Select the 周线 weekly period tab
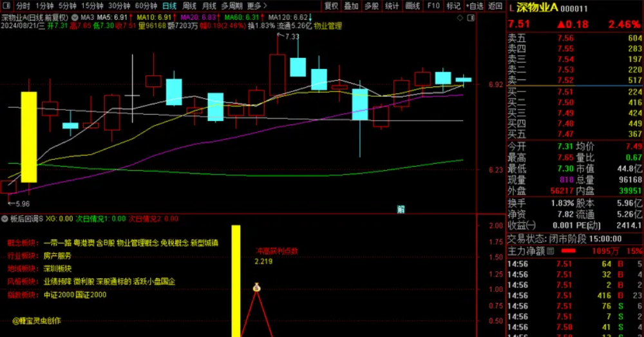This screenshot has height=337, width=644. point(189,6)
